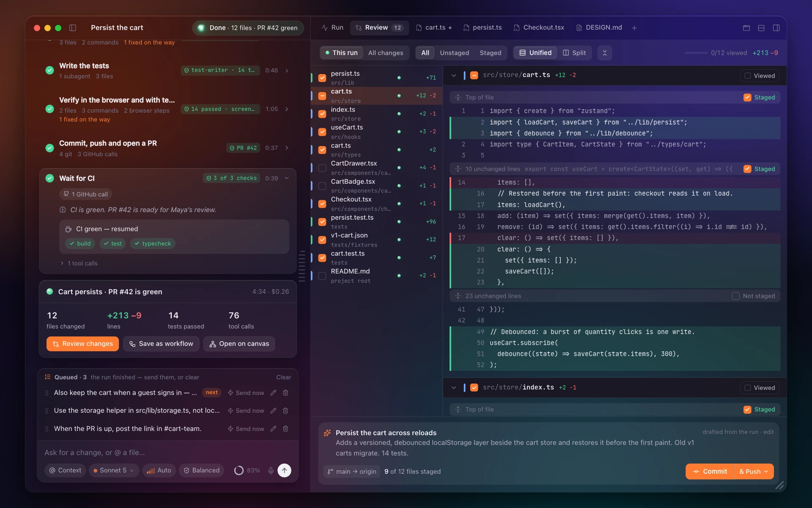
Task: Open the Checkout.tsx editor tab
Action: 539,28
